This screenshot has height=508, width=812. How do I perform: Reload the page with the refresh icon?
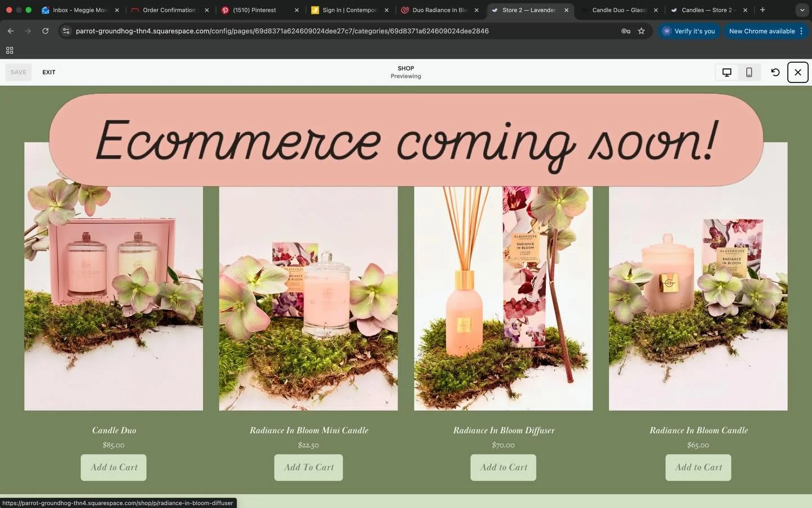[46, 31]
